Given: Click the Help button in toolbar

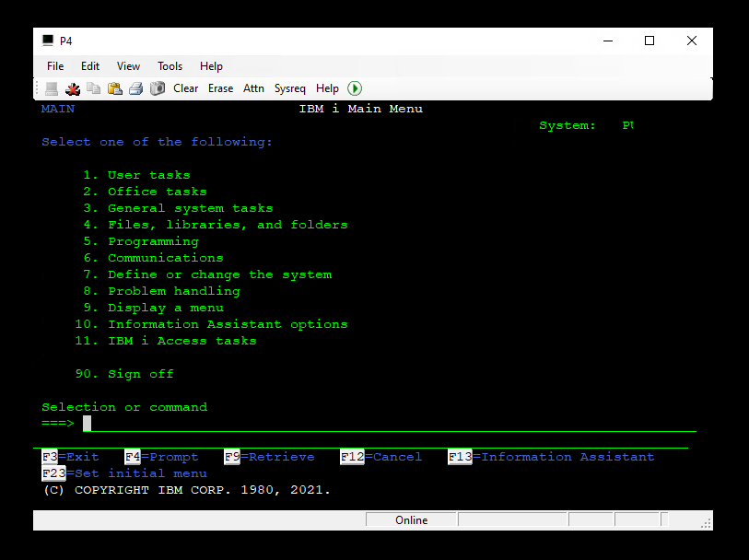Looking at the screenshot, I should coord(327,88).
